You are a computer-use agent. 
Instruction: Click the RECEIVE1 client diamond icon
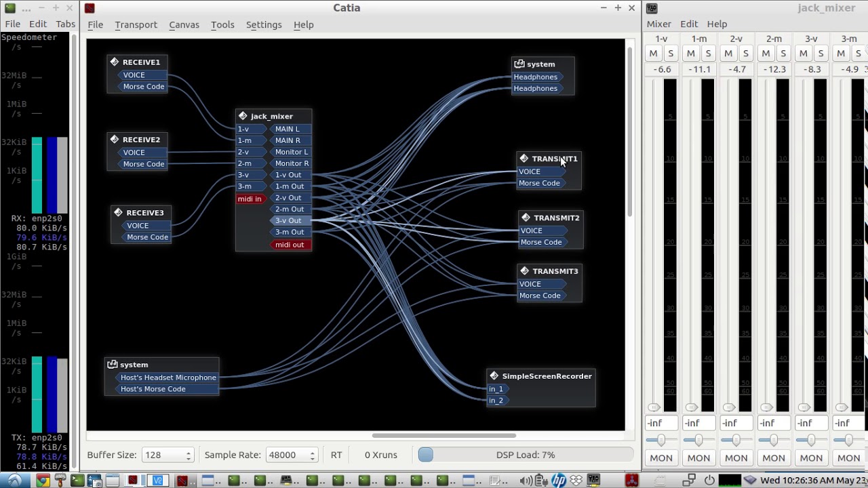click(115, 62)
